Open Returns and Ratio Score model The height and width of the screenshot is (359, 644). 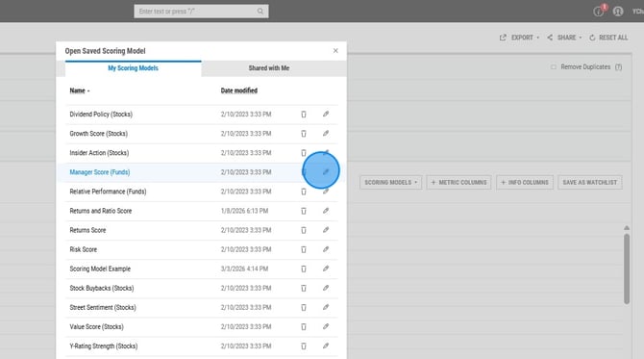[x=101, y=211]
